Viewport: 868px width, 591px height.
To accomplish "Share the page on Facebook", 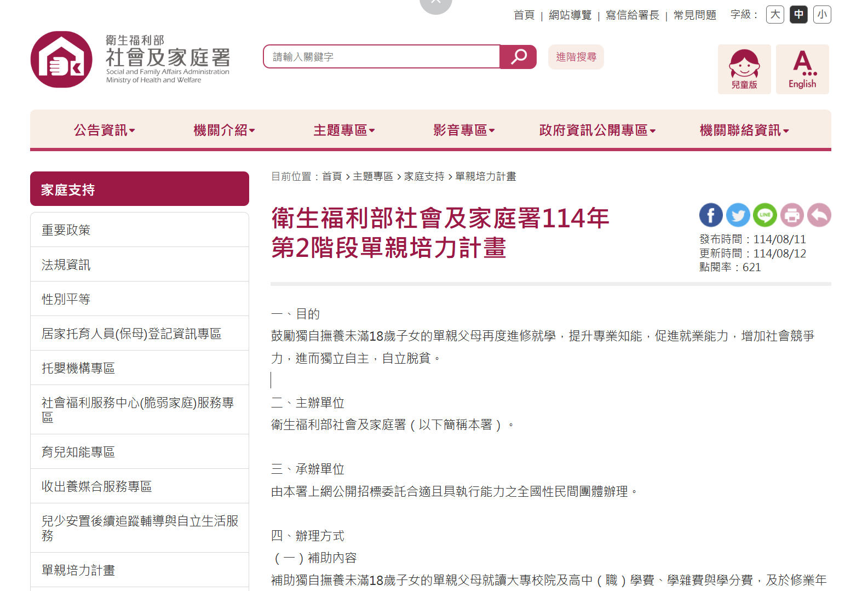I will tap(711, 215).
